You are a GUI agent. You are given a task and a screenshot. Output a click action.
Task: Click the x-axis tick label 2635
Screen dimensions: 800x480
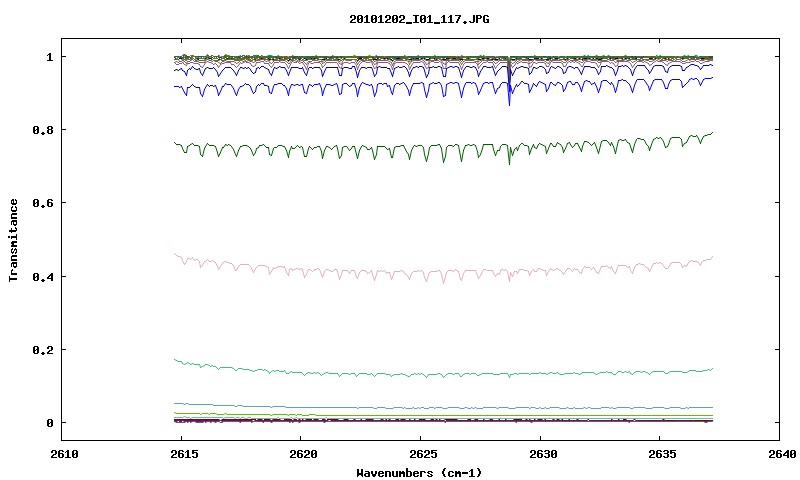pos(662,454)
